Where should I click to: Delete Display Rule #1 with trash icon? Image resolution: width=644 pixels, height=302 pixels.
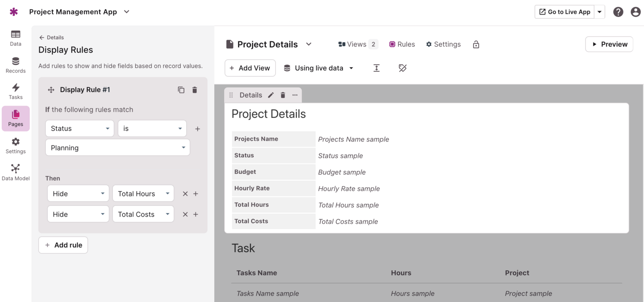coord(194,90)
